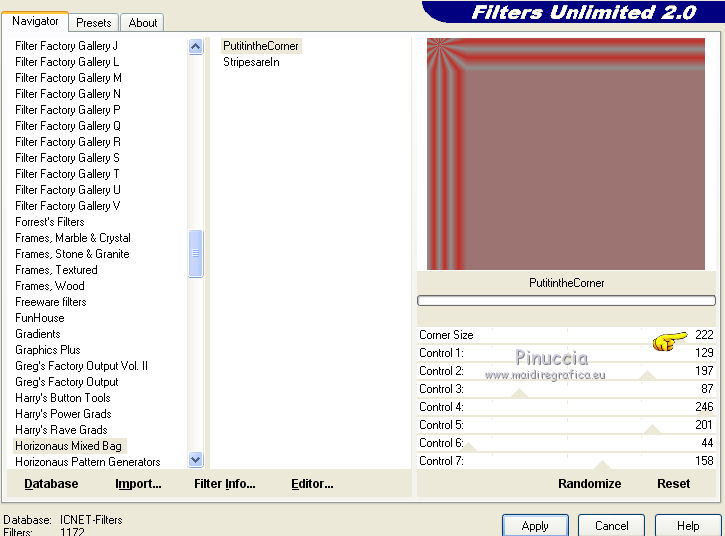Select Filter Factory Gallery S
The width and height of the screenshot is (725, 536).
67,158
